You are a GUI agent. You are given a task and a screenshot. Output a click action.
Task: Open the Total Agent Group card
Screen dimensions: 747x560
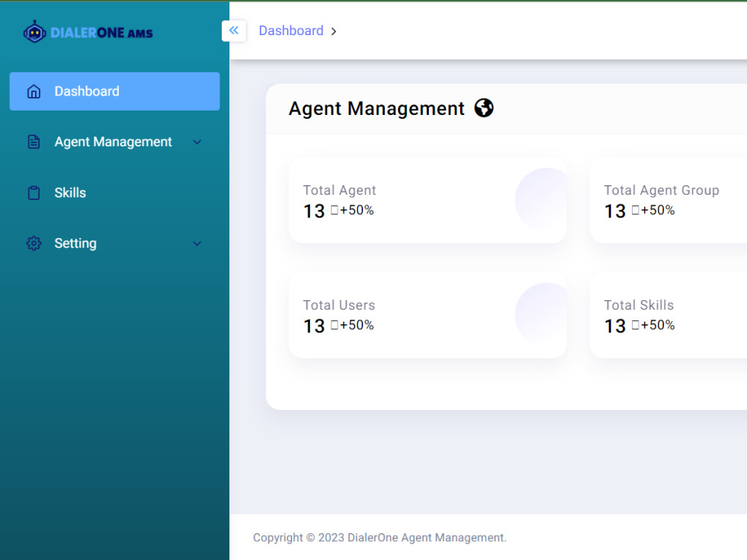669,200
